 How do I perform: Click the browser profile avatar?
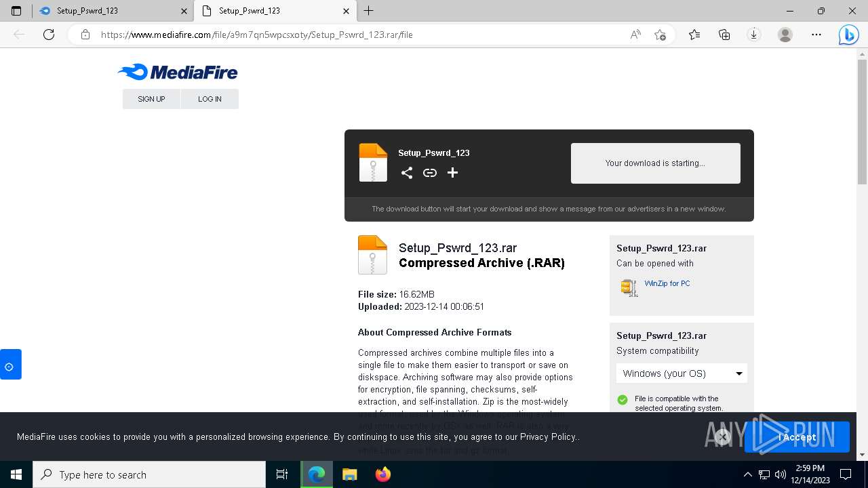[785, 35]
